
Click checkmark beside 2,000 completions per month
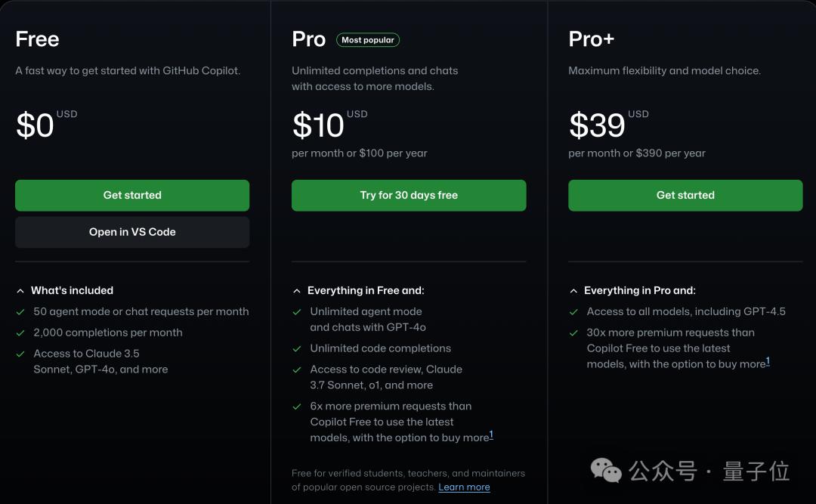[20, 332]
